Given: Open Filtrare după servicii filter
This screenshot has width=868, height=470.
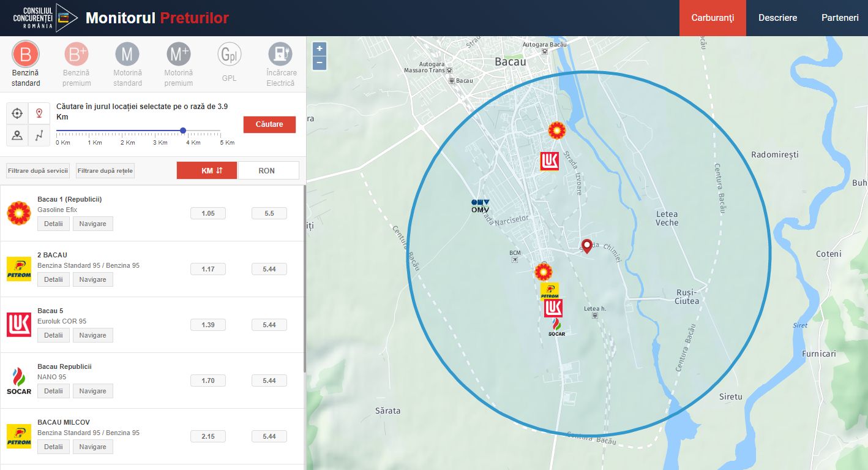Looking at the screenshot, I should [38, 170].
